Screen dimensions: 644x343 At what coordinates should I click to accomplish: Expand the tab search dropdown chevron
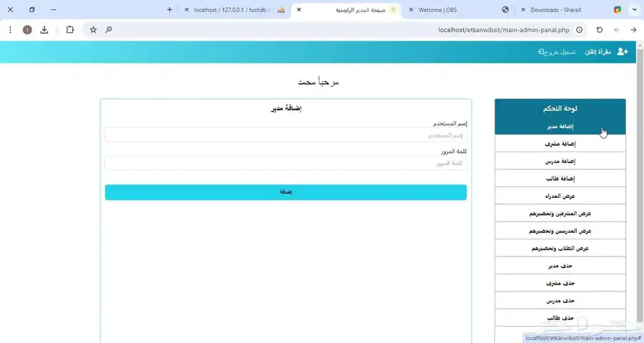click(x=635, y=10)
